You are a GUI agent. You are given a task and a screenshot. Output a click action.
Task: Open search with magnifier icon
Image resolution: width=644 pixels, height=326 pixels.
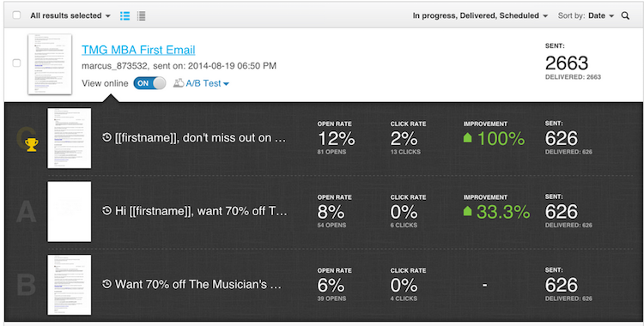pyautogui.click(x=625, y=16)
